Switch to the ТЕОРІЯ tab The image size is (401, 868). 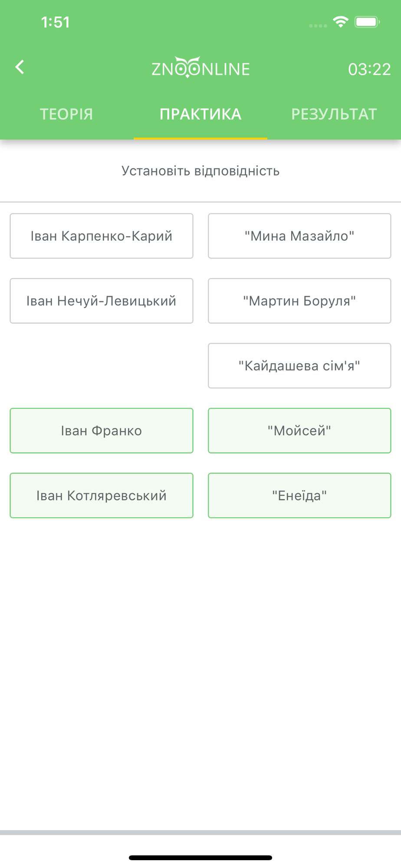pyautogui.click(x=67, y=114)
